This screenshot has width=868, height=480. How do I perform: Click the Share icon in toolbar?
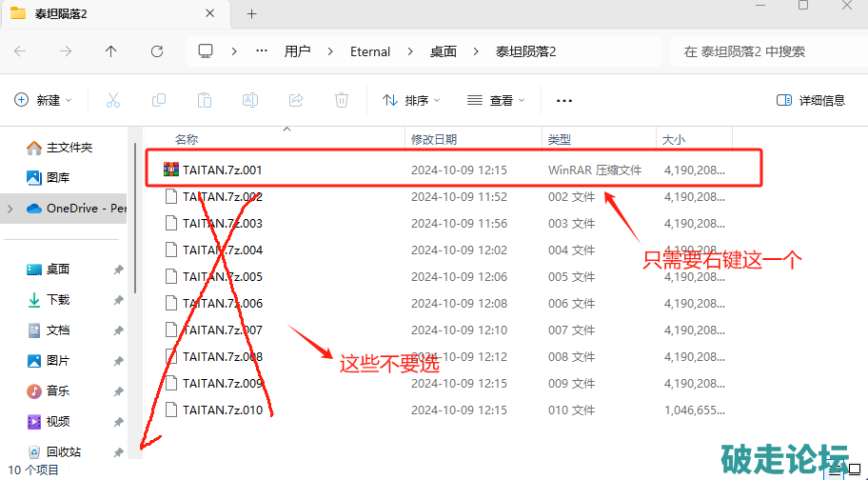coord(296,100)
